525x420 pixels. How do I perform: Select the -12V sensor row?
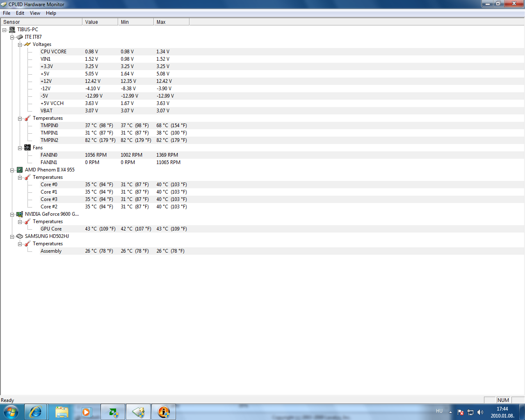click(x=282, y=89)
